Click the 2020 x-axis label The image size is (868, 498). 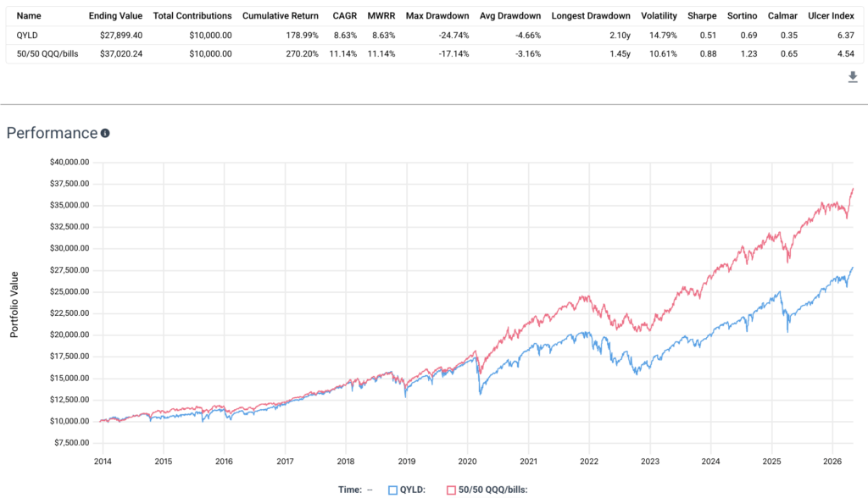click(467, 462)
